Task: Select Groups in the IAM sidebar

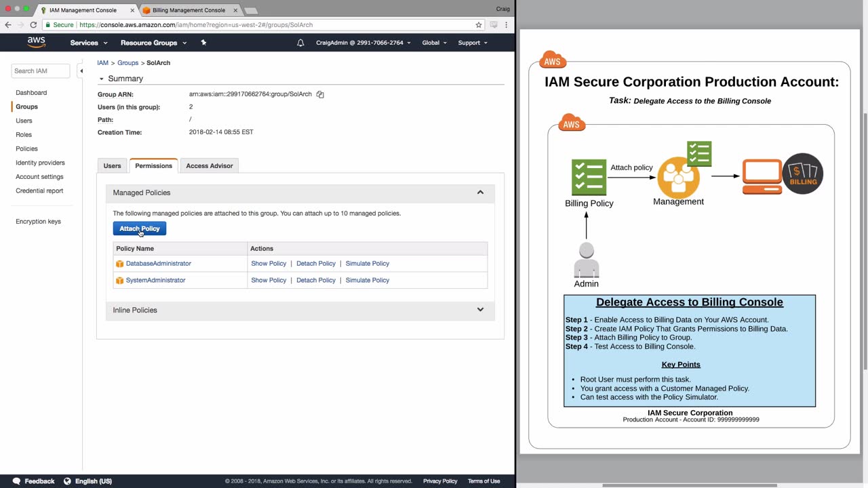Action: coord(27,107)
